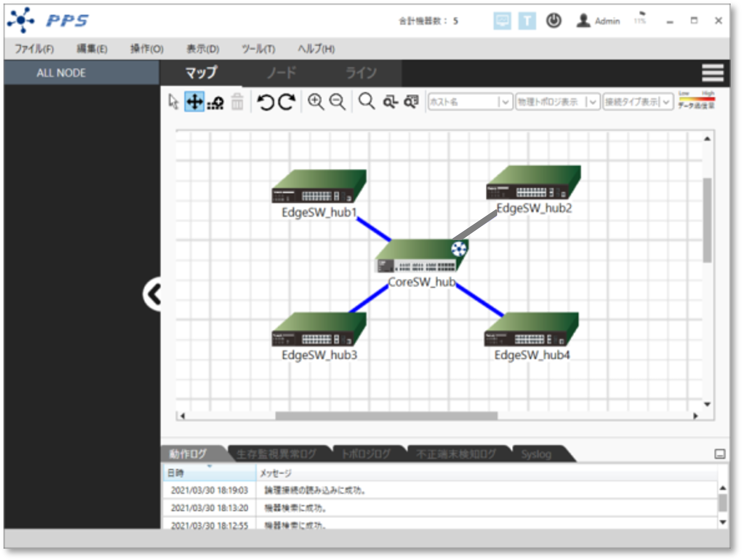Open the hamburger menu icon

click(712, 73)
